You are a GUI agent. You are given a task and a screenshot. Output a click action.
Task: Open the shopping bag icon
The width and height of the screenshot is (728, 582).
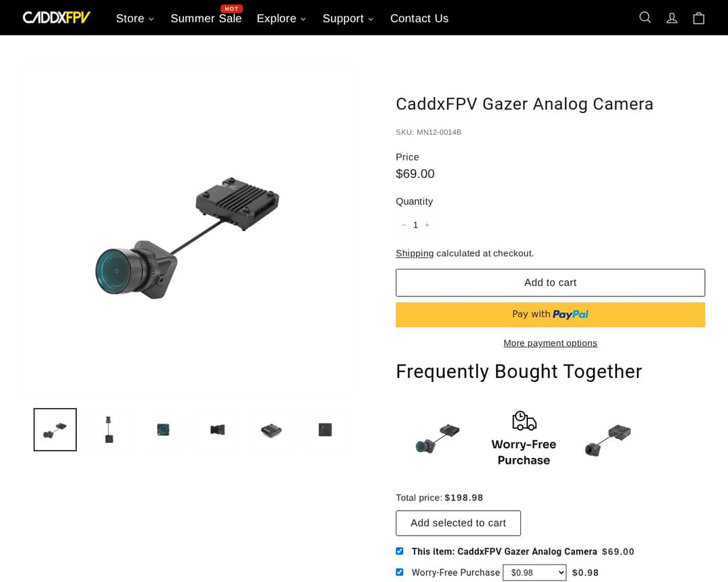(x=698, y=18)
